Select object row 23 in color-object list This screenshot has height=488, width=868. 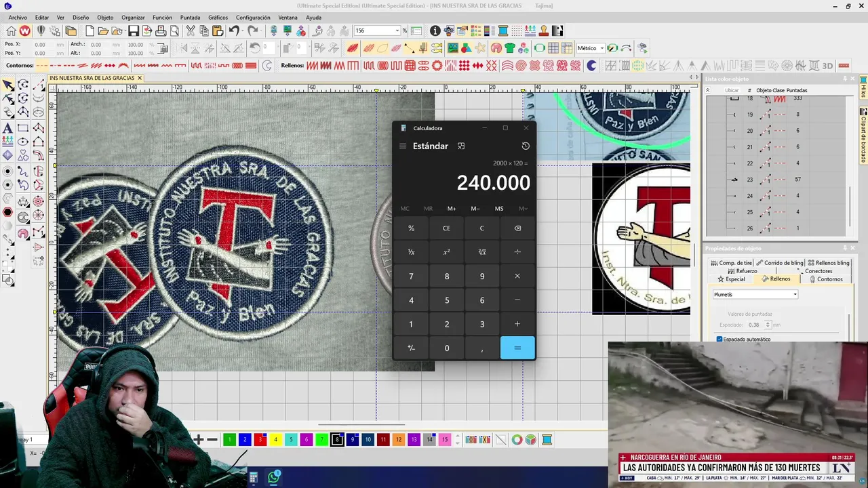point(776,180)
